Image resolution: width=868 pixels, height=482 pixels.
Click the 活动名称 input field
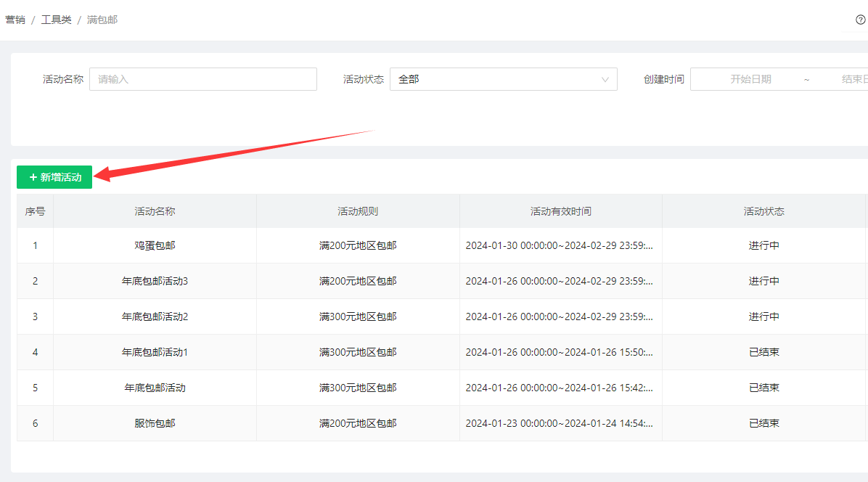[202, 79]
